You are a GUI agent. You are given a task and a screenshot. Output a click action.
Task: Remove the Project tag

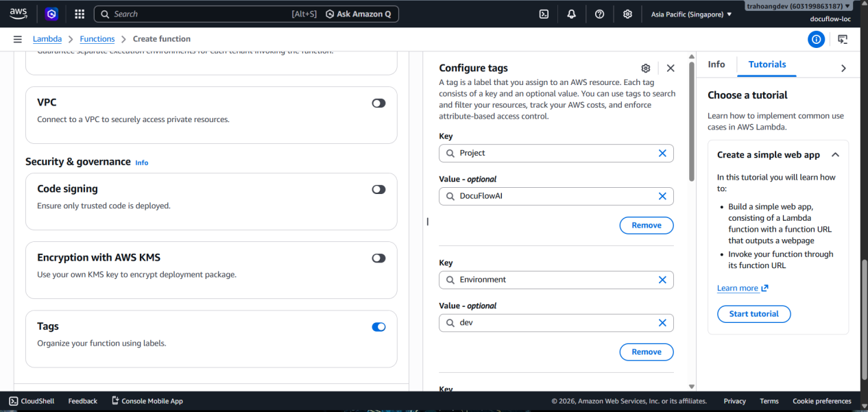pyautogui.click(x=647, y=225)
